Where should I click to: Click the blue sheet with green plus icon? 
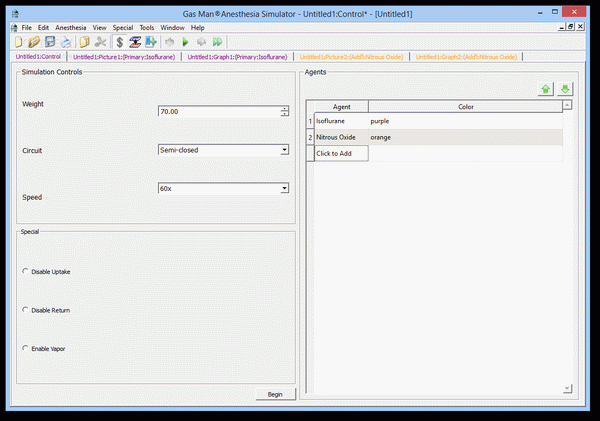[x=151, y=42]
